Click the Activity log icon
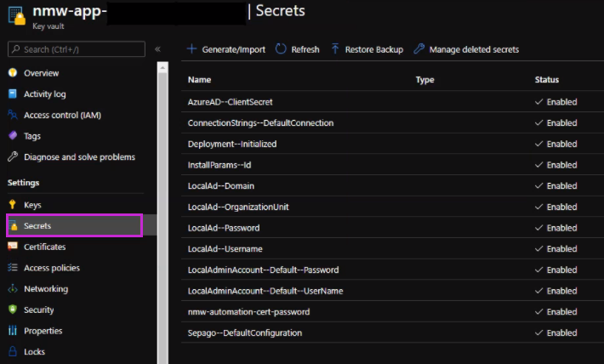This screenshot has height=364, width=604. [13, 94]
